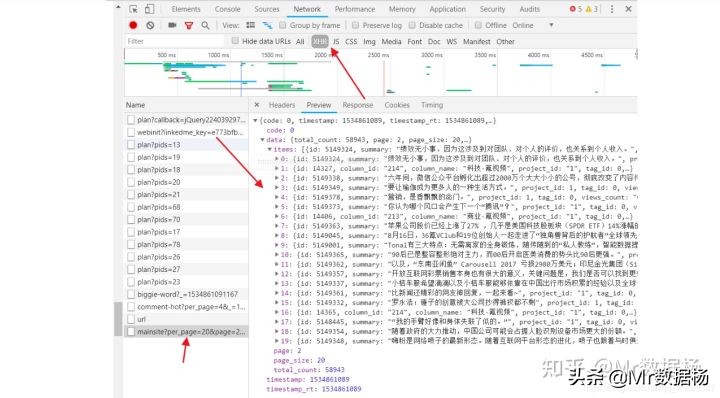
Task: Check the box for plan?pids=19 request
Action: 131,157
